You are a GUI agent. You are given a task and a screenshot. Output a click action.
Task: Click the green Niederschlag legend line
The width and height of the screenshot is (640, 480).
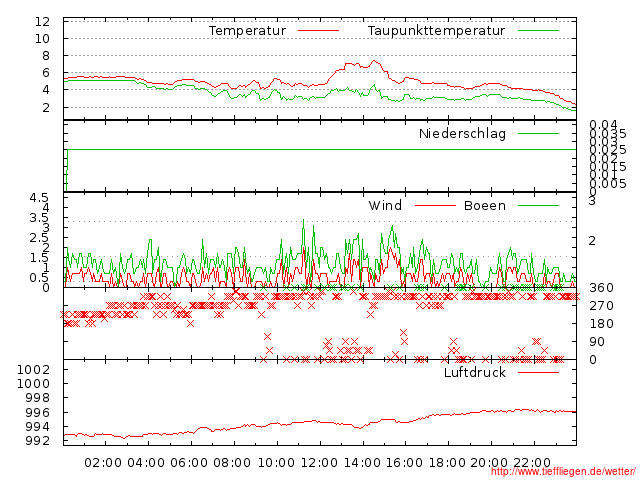(538, 133)
